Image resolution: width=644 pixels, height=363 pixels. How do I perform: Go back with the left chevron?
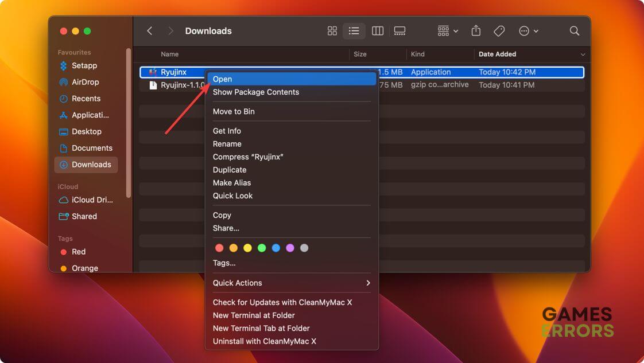click(150, 31)
